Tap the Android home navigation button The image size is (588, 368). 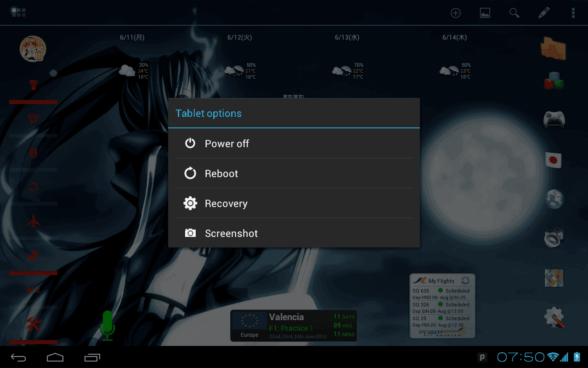55,357
